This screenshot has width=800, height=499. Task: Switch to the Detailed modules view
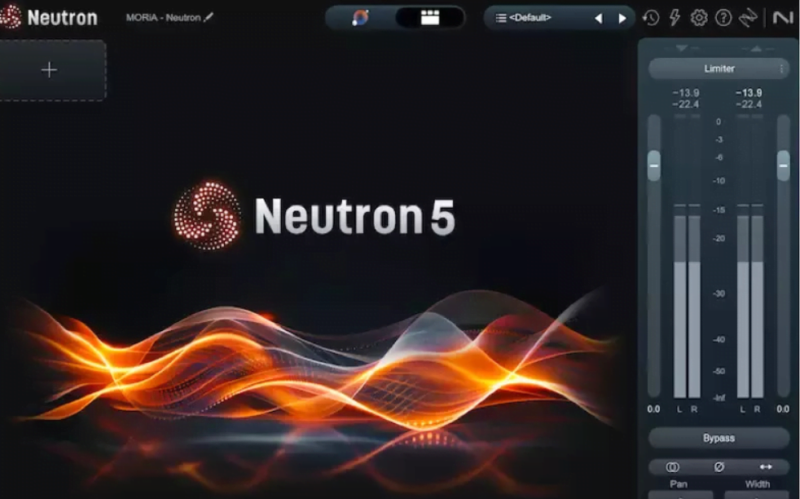(430, 18)
